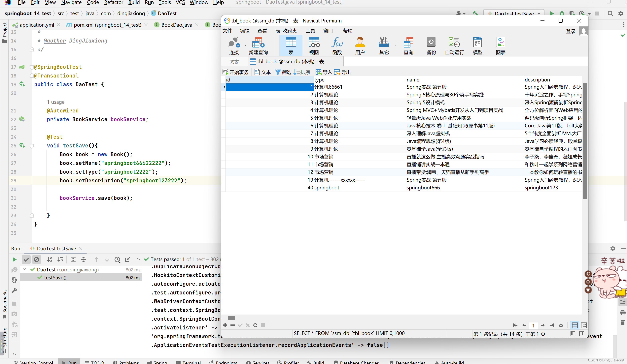Collapse the testSave method fold marker

click(32, 146)
